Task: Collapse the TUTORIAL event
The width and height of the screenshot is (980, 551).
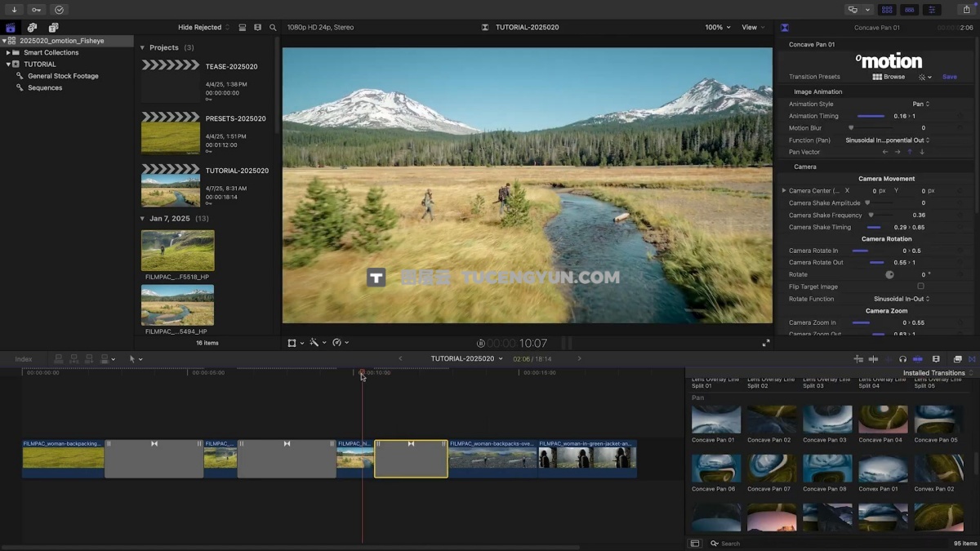Action: point(8,64)
